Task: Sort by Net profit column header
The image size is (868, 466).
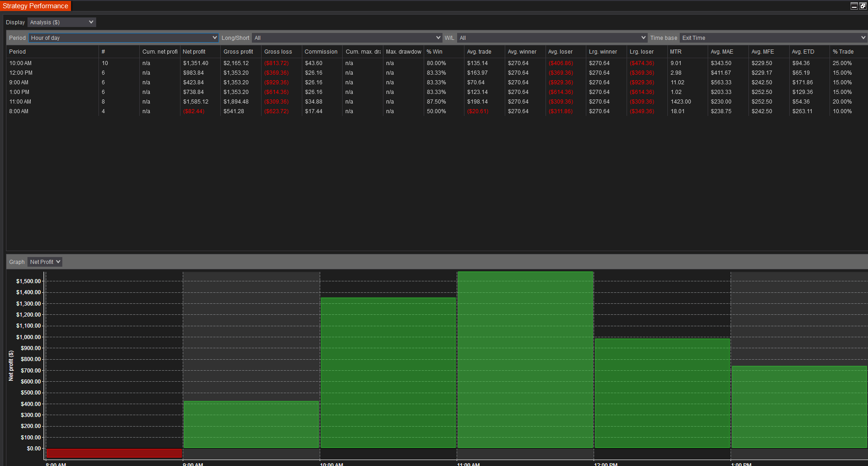Action: (x=200, y=52)
